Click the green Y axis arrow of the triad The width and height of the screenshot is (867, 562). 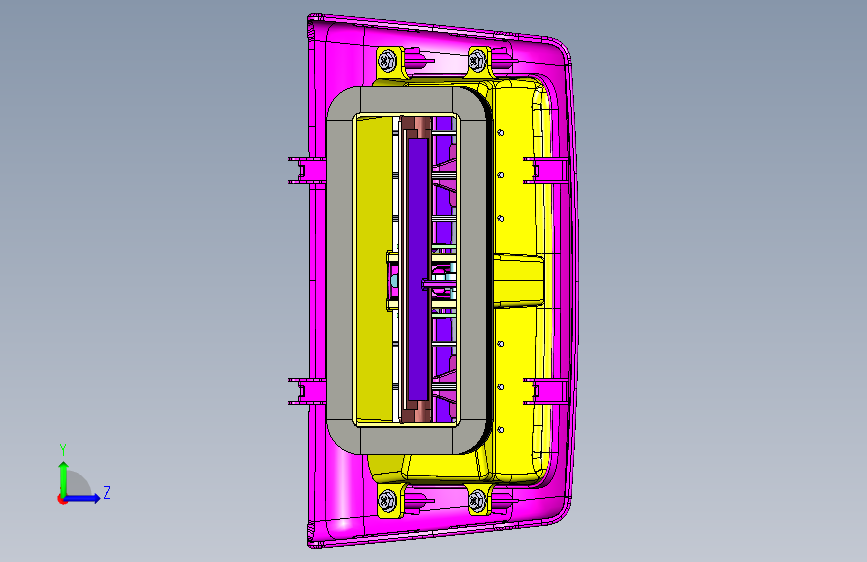(64, 478)
